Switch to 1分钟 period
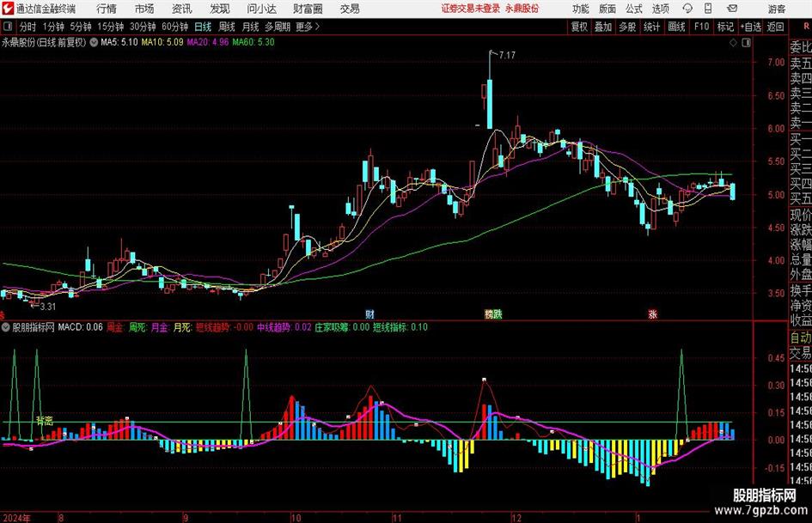 [x=53, y=27]
